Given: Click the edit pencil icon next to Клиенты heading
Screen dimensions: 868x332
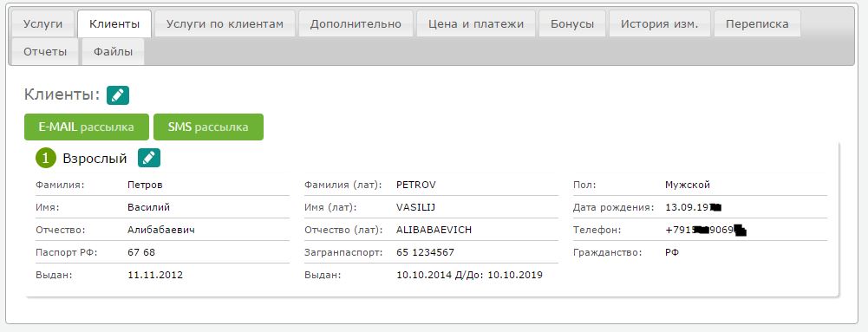Looking at the screenshot, I should point(118,95).
